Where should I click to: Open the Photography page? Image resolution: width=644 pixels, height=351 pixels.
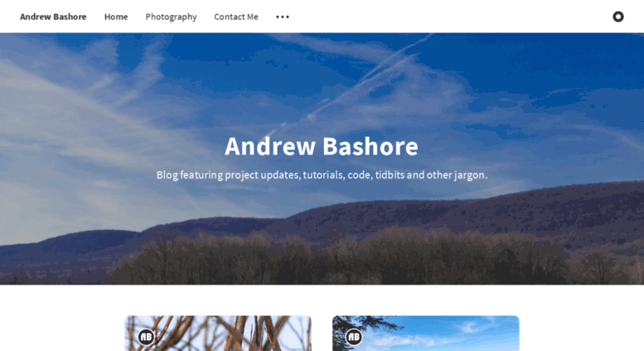(x=171, y=17)
